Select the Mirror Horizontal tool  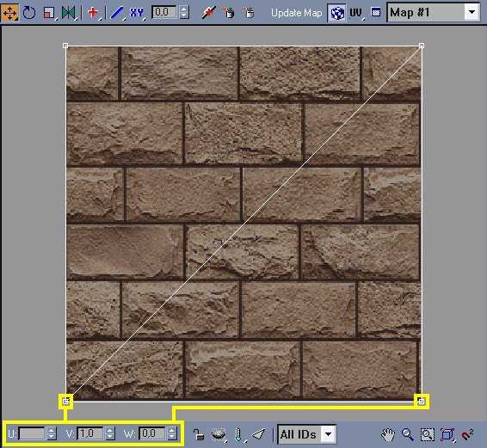point(69,13)
